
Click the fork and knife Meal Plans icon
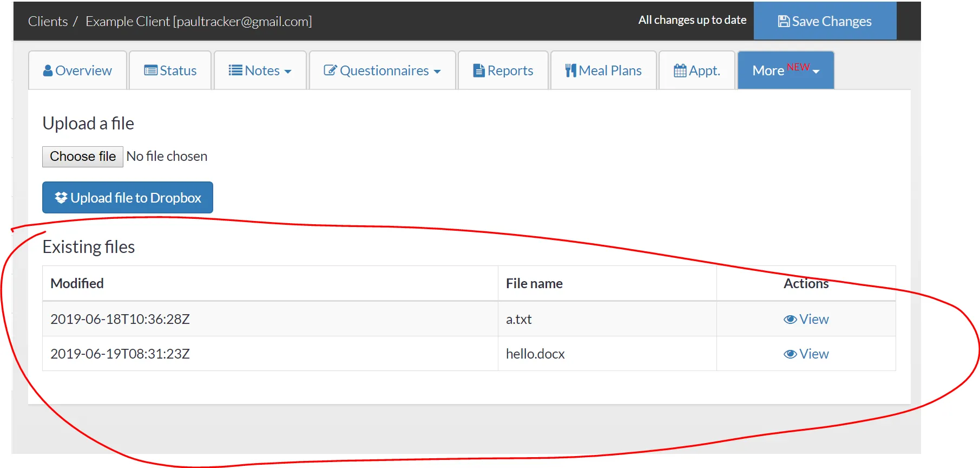click(x=570, y=71)
